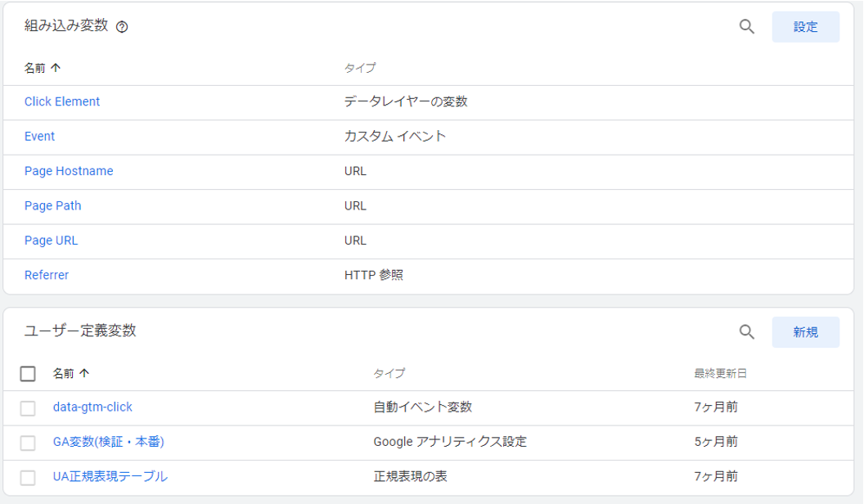This screenshot has width=864, height=504.
Task: Open the UA正規表現テーブル variable
Action: tap(110, 476)
